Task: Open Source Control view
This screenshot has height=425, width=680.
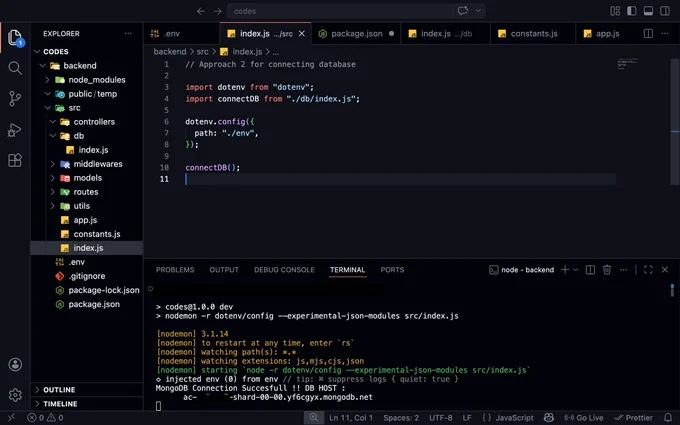Action: [x=15, y=98]
